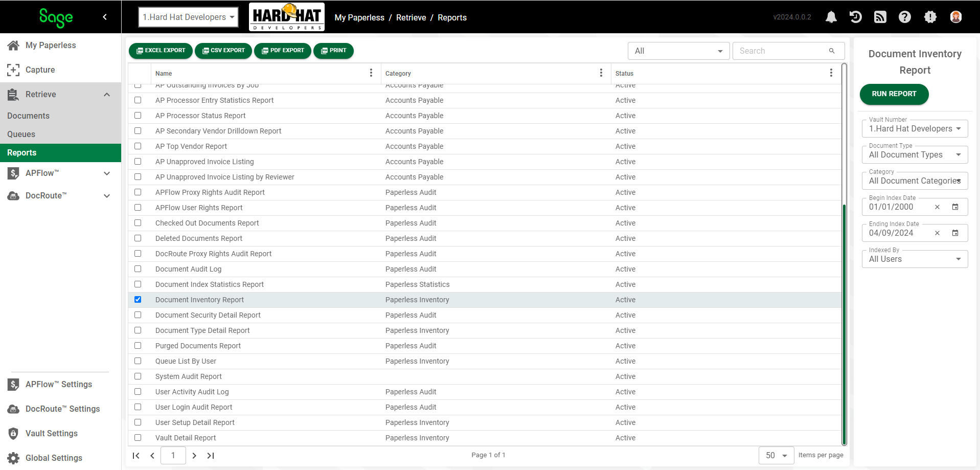
Task: Open the vault selector in top bar
Action: 188,17
